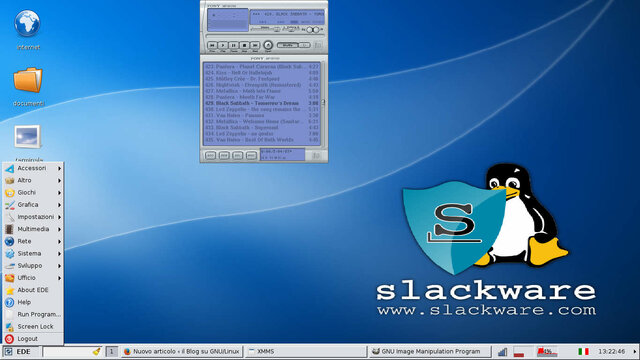Open the terminale desktop icon
Image resolution: width=640 pixels, height=360 pixels.
pyautogui.click(x=27, y=136)
